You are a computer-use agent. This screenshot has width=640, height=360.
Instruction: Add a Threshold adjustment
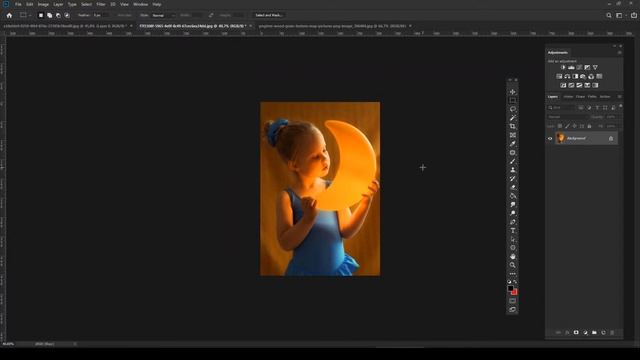[x=579, y=85]
